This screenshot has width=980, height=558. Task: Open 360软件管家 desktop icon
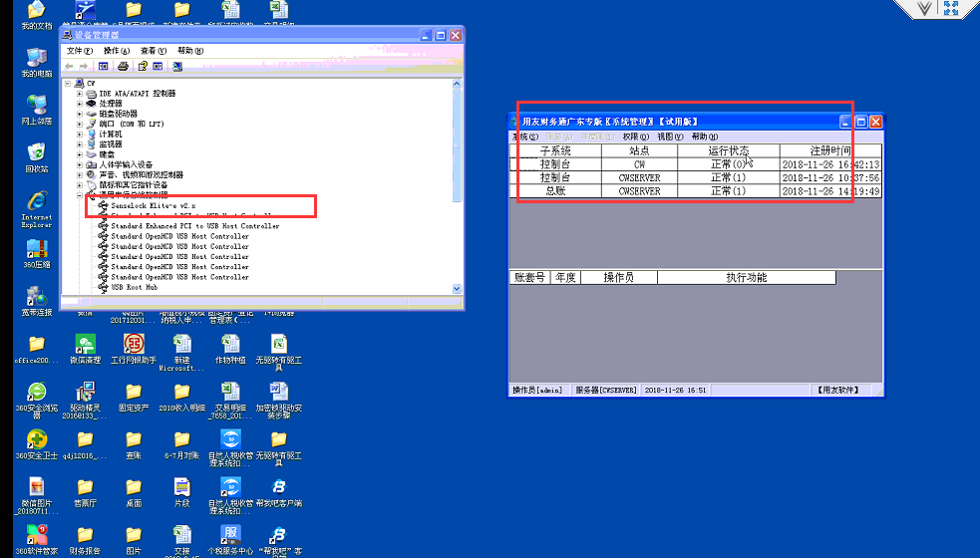point(37,540)
